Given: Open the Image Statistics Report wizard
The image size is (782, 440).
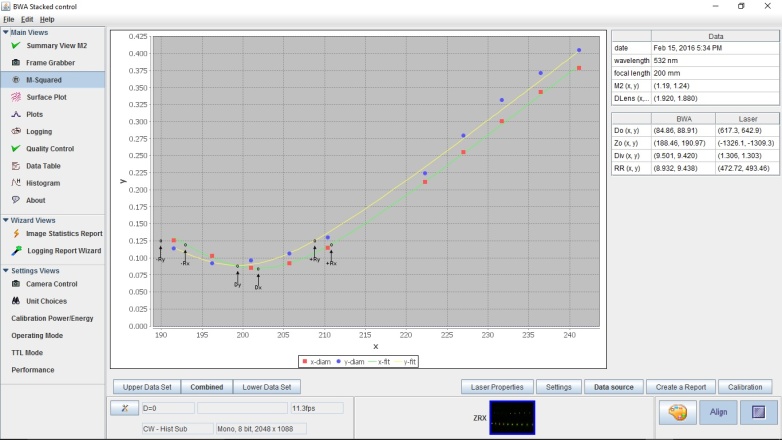Looking at the screenshot, I should 63,233.
